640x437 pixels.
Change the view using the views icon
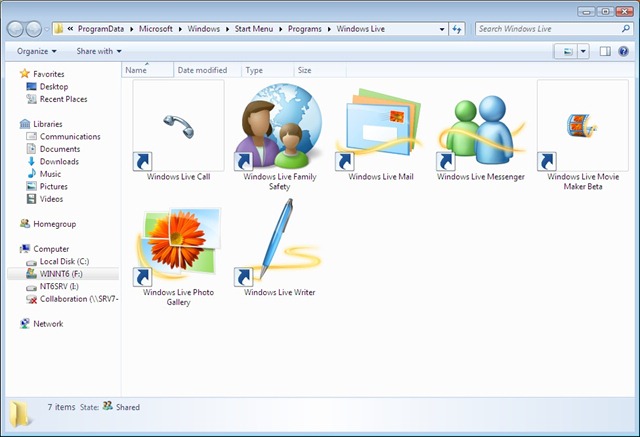(567, 51)
